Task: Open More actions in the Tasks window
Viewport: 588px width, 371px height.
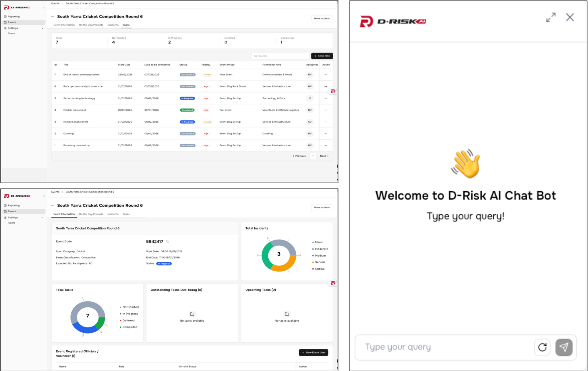Action: coord(322,18)
